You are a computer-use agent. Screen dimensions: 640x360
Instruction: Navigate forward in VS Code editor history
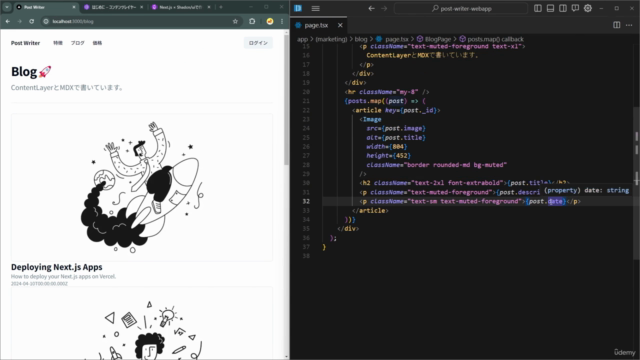(x=384, y=8)
